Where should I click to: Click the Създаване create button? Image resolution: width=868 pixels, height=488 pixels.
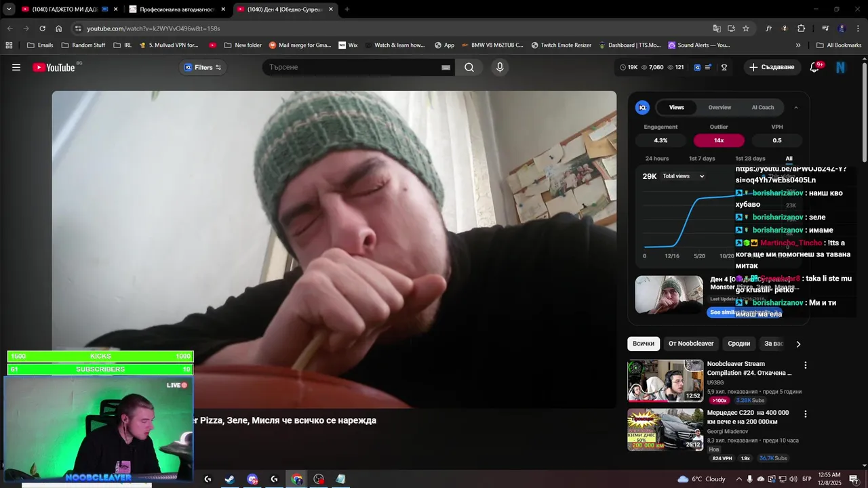[x=772, y=67]
